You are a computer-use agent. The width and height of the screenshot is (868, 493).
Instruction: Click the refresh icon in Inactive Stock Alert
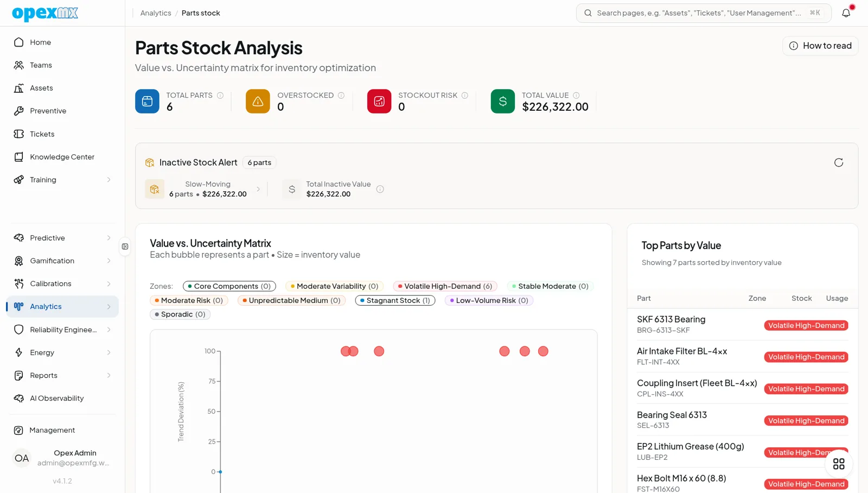[839, 162]
